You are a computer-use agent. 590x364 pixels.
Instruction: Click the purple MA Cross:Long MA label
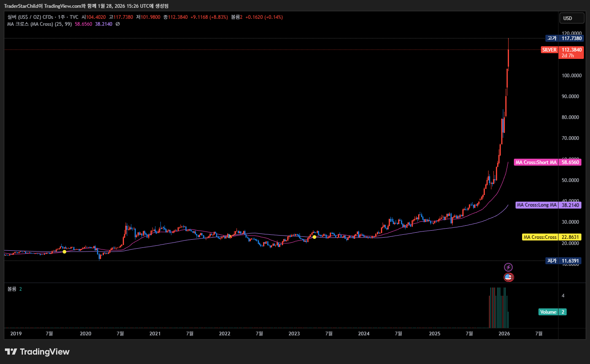click(536, 205)
